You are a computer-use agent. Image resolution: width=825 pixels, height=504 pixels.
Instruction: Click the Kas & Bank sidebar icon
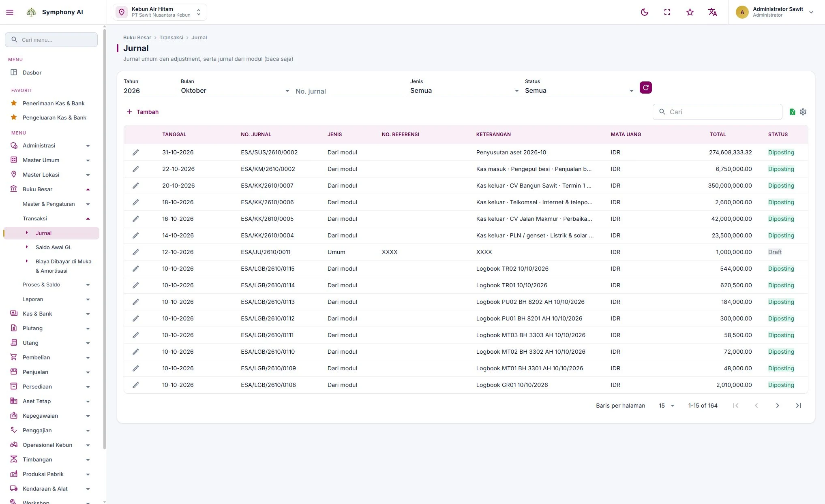pyautogui.click(x=14, y=313)
